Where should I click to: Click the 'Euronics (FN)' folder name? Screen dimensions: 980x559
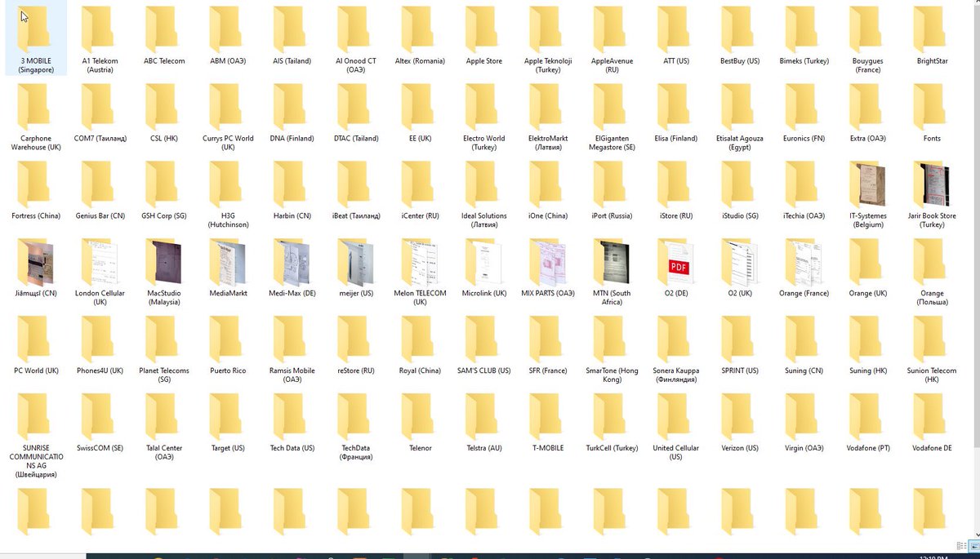804,139
